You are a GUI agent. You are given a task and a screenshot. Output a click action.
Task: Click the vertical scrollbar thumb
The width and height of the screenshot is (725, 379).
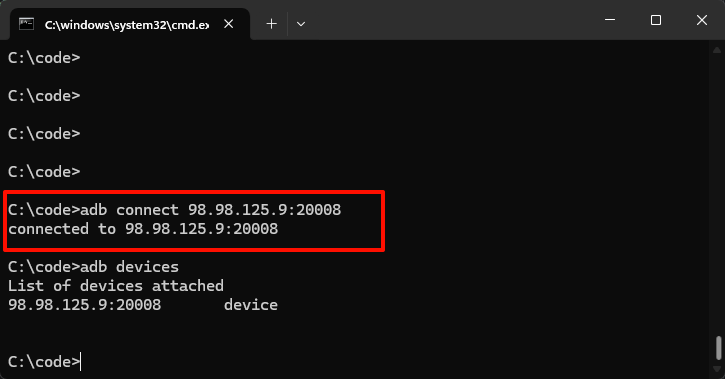719,348
